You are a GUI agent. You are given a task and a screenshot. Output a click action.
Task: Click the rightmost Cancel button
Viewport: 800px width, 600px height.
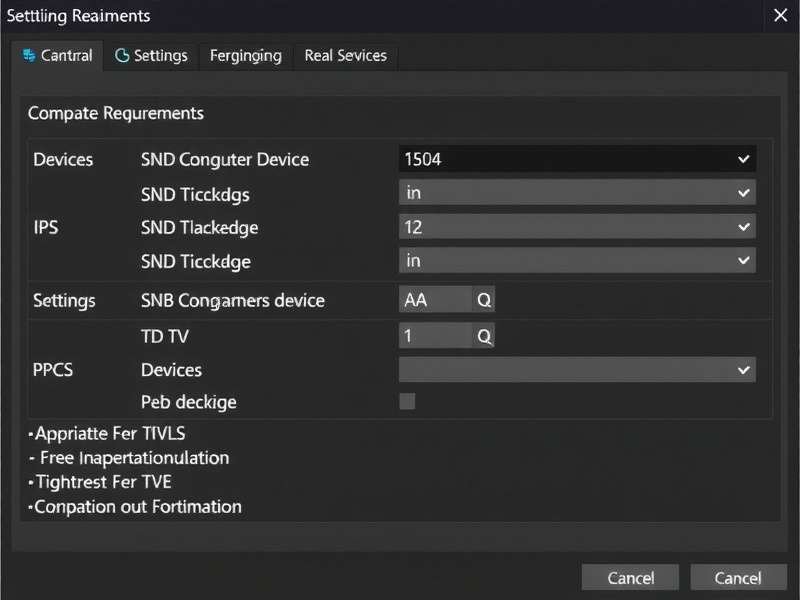pos(738,577)
